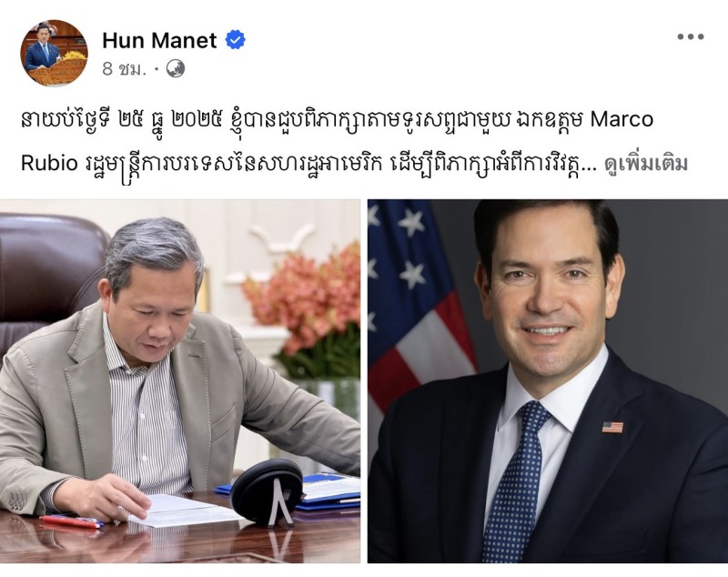This screenshot has width=728, height=577.
Task: Open Hun Manet's profile picture
Action: 54,53
